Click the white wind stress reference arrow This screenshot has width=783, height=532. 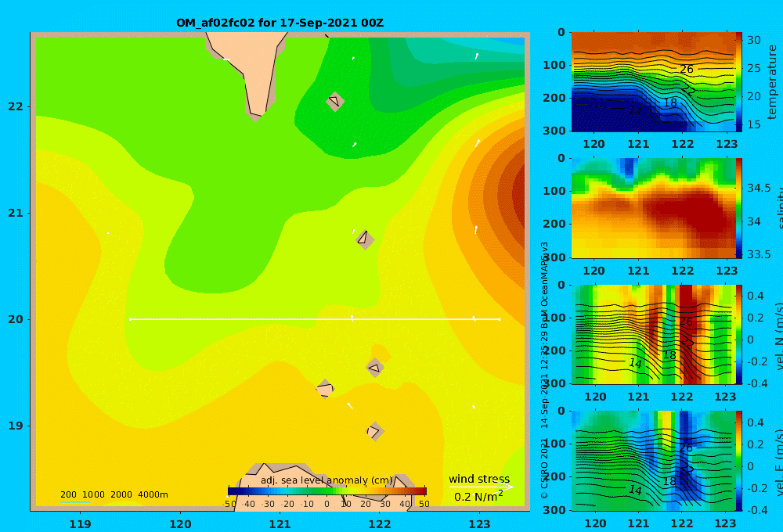point(481,487)
